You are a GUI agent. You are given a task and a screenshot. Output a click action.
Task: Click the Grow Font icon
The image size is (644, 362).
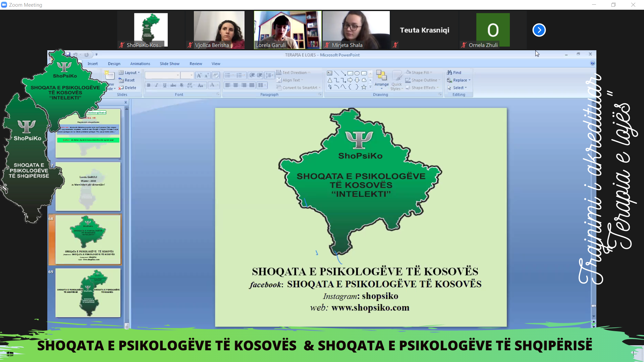point(199,75)
